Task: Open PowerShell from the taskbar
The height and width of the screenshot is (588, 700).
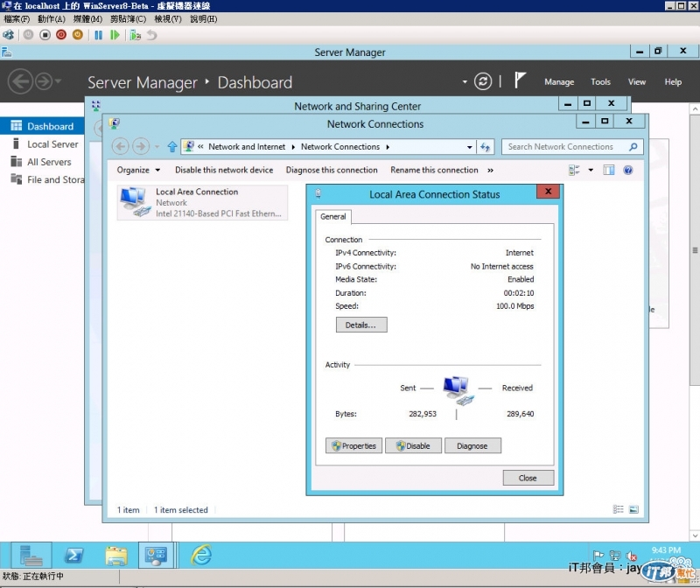Action: 73,556
